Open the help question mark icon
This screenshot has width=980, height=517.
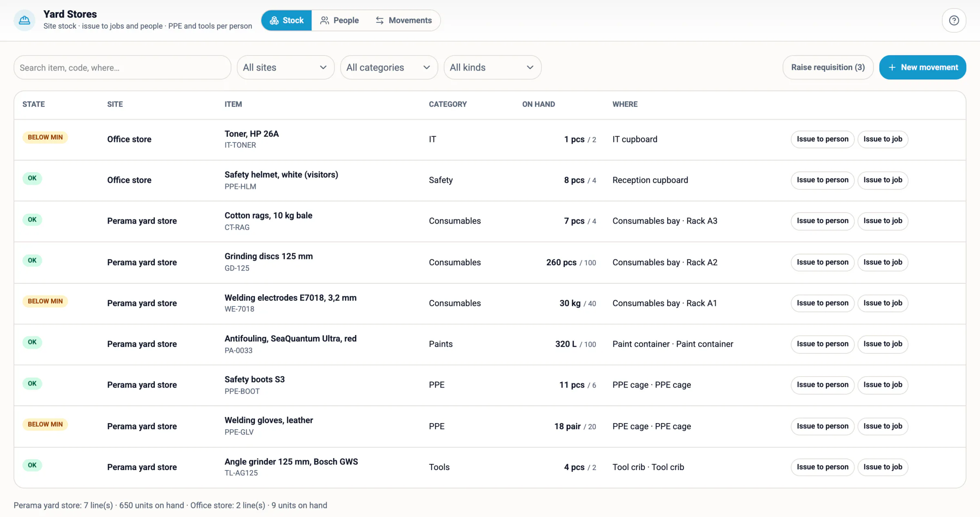(954, 20)
